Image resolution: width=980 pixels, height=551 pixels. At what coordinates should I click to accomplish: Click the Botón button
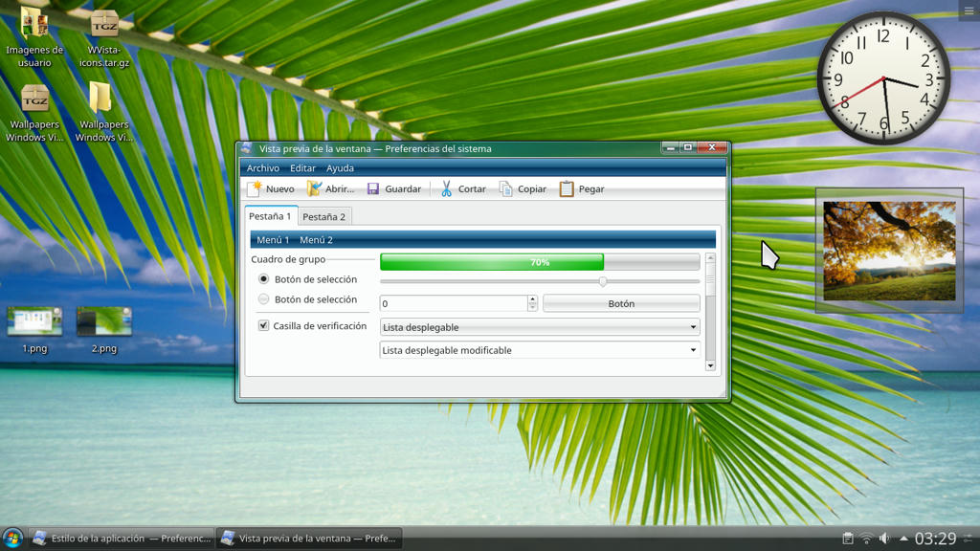tap(621, 303)
